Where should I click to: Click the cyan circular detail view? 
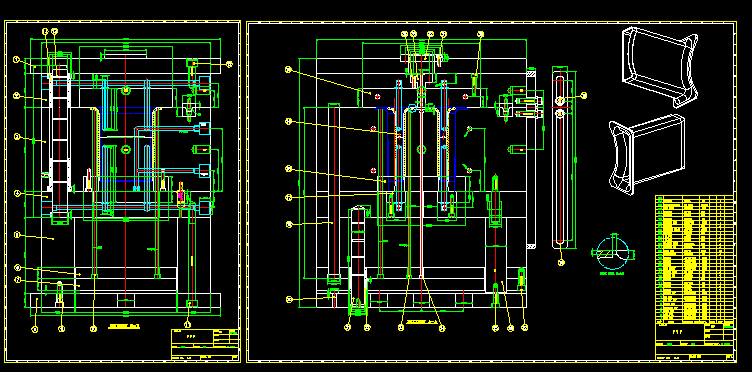[612, 252]
